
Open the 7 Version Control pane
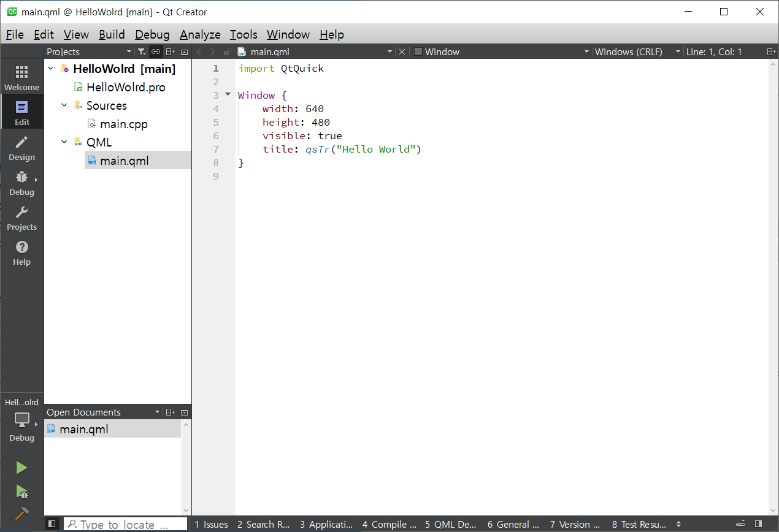(575, 524)
